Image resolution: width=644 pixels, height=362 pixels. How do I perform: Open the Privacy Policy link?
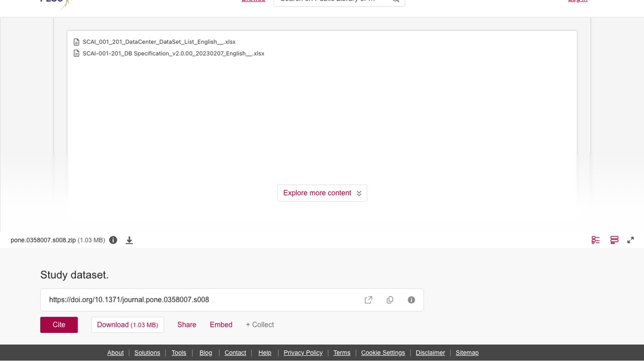click(x=303, y=353)
